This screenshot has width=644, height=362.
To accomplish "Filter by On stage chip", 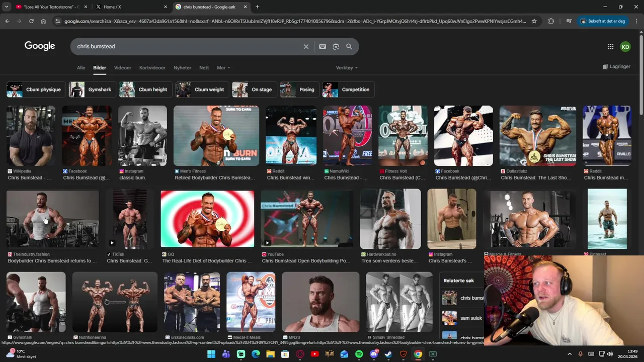I will [x=254, y=89].
